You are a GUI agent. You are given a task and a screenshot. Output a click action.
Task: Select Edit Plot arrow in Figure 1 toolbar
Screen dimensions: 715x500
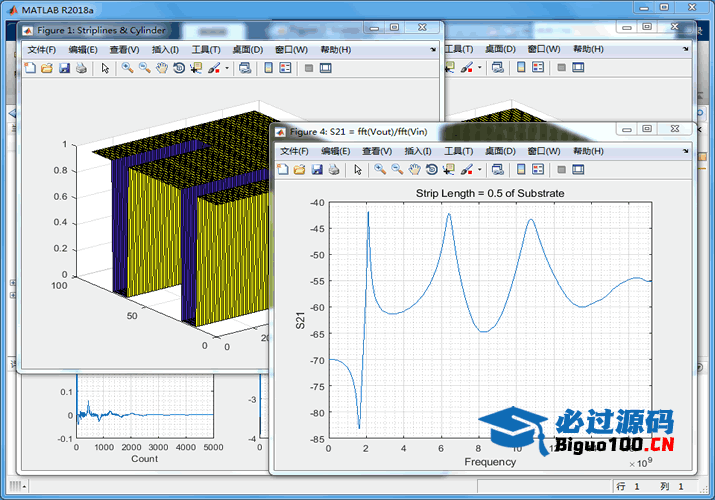(105, 68)
